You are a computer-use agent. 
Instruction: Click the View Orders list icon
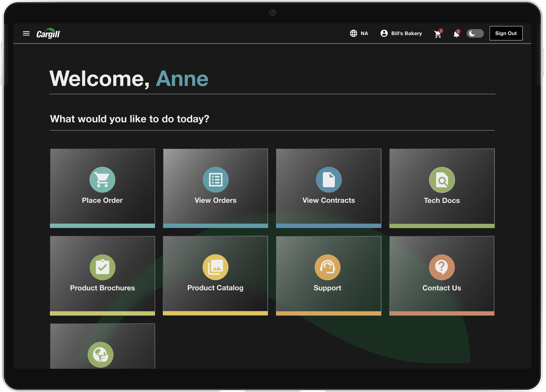coord(216,180)
